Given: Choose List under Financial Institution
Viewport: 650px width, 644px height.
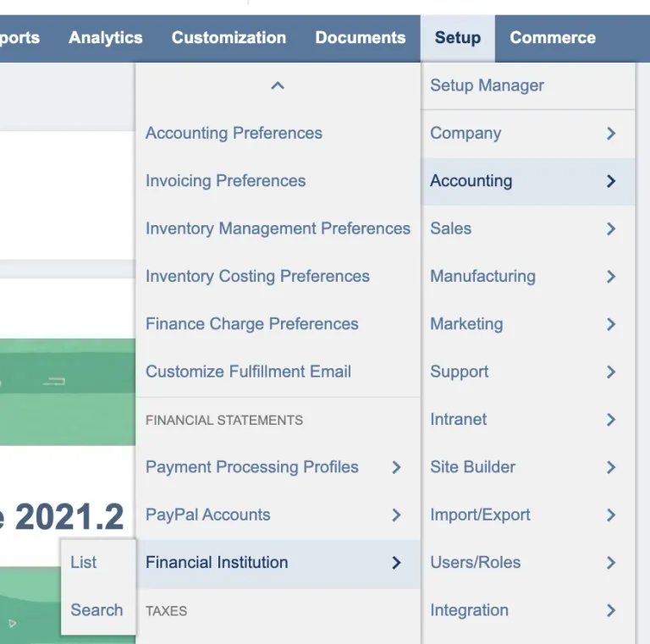Looking at the screenshot, I should 83,563.
